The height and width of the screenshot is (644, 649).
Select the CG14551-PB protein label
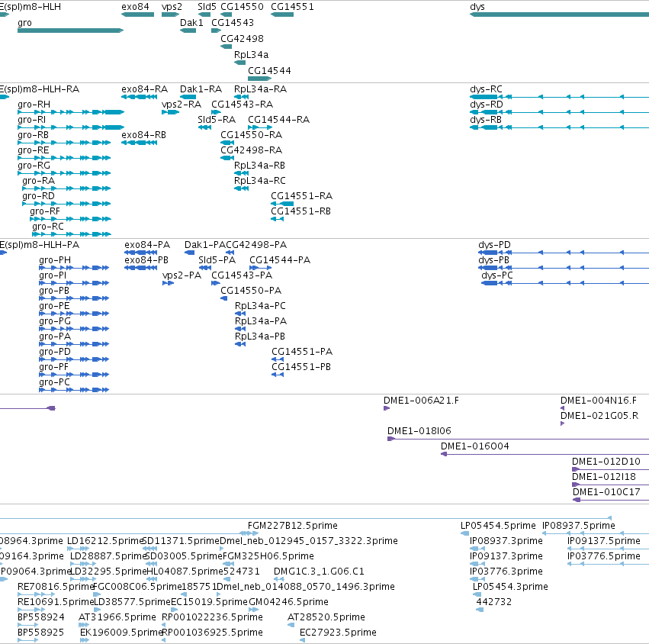click(x=301, y=367)
